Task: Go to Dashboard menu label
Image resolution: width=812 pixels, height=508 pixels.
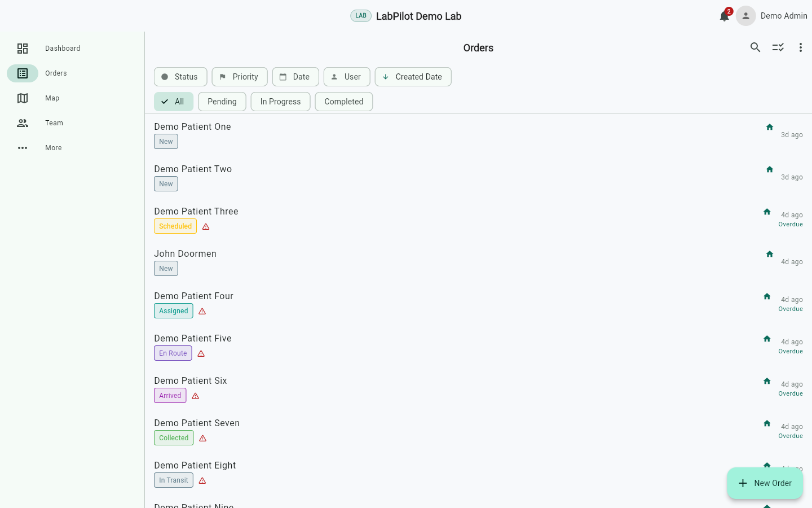Action: [63, 49]
